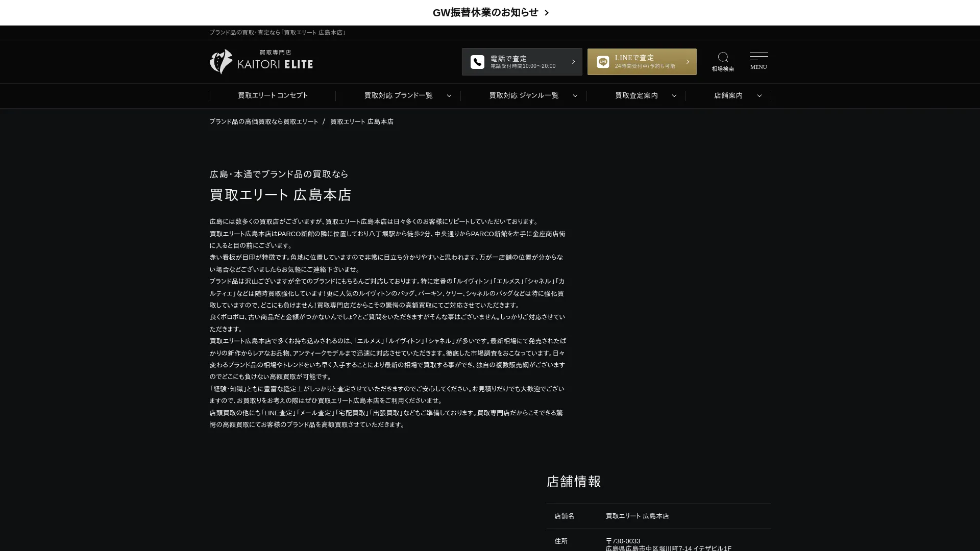Click the 相場検索 magnifier icon

tap(723, 57)
